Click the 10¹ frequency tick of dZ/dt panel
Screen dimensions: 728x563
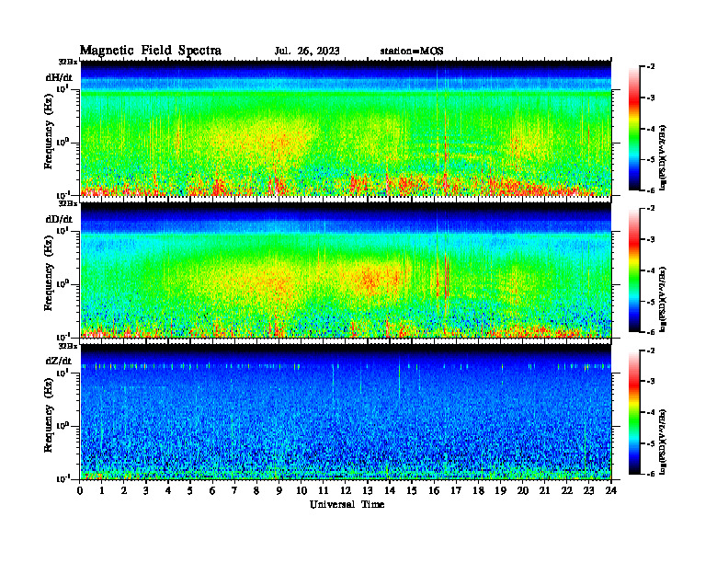pyautogui.click(x=63, y=372)
